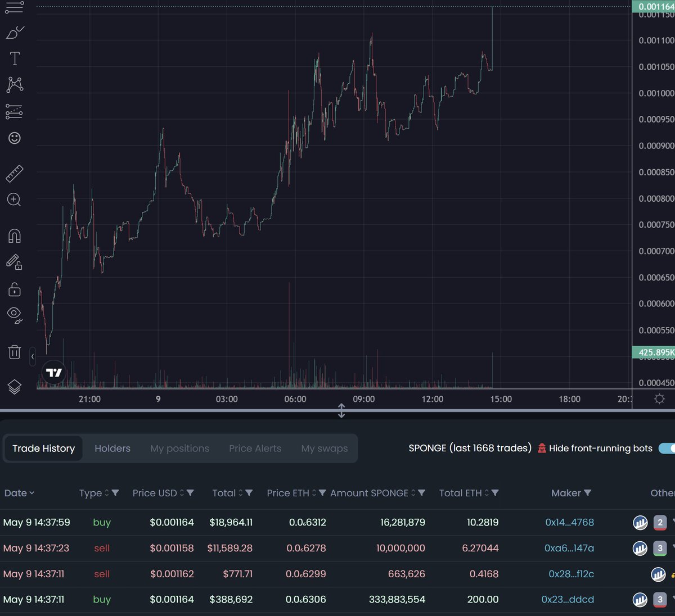
Task: Open maker address 0xa6...147a
Action: point(569,548)
